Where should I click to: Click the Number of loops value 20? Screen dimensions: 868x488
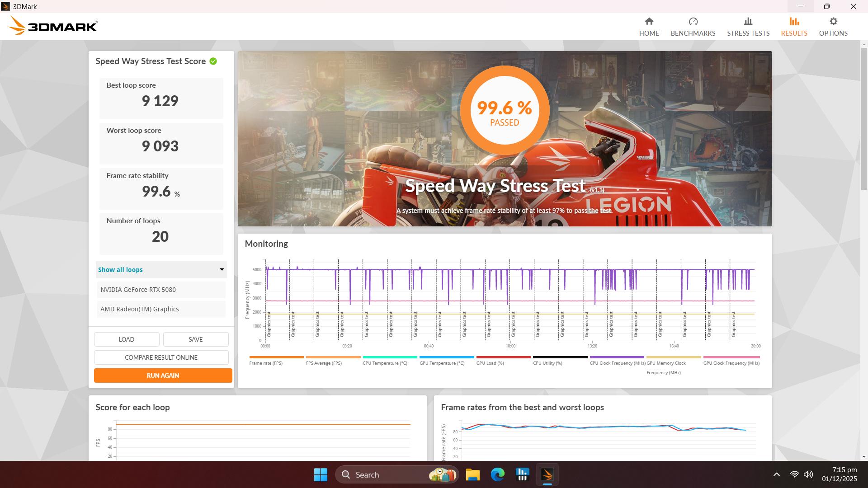[x=160, y=236]
